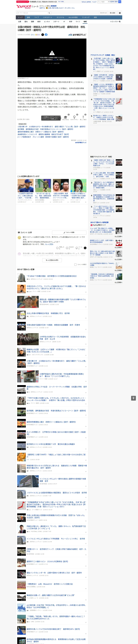
Task: Click 今すぐ参加 button in top banner
Action: (x=61, y=2)
